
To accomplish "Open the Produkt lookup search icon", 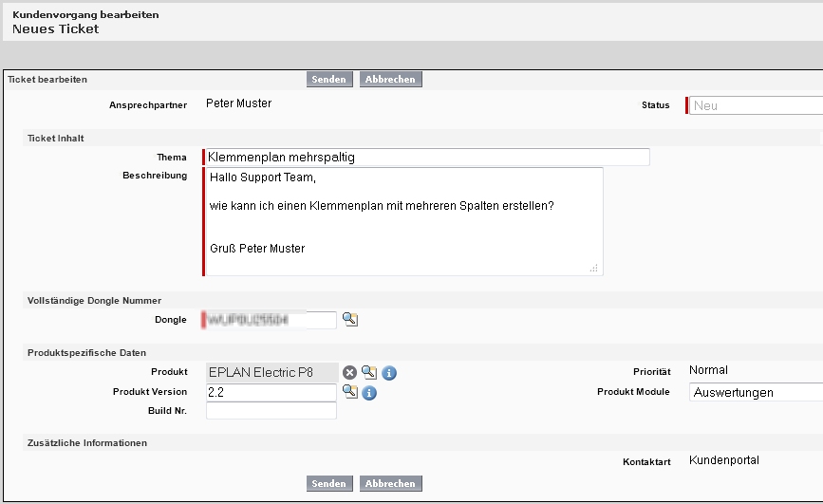I will click(x=369, y=373).
